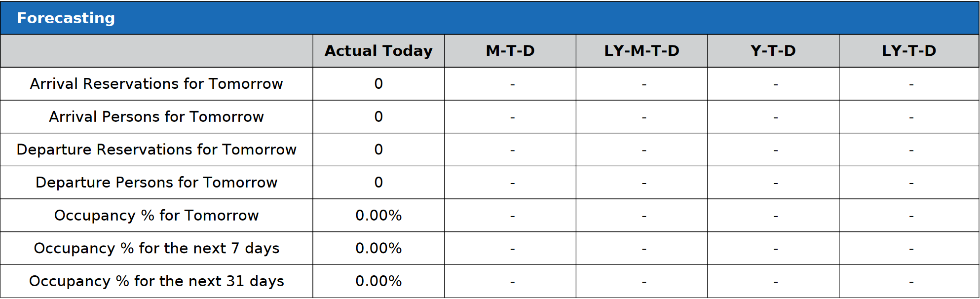The image size is (980, 299).
Task: Select the Y-T-D column header
Action: (x=773, y=51)
